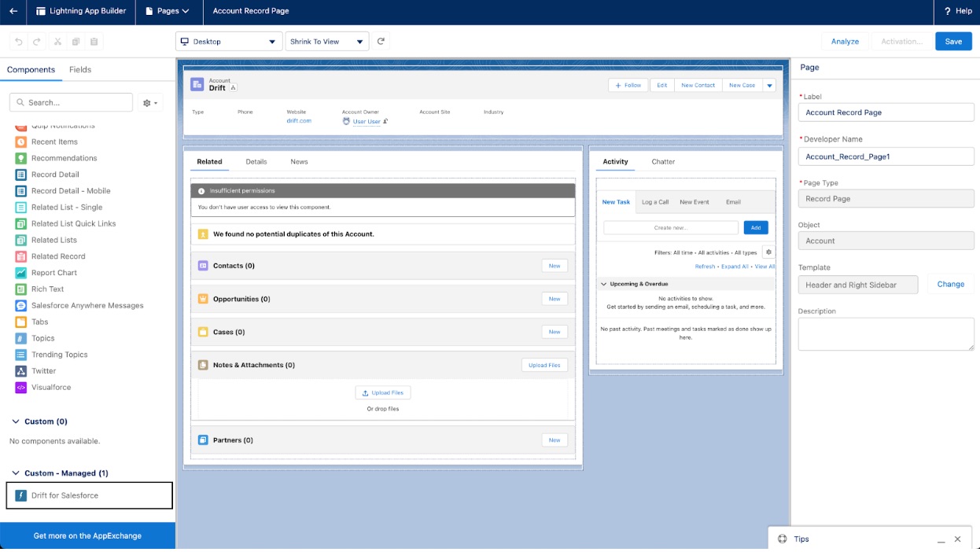Select the Report Chart component icon
Image resolution: width=980 pixels, height=552 pixels.
(x=21, y=273)
